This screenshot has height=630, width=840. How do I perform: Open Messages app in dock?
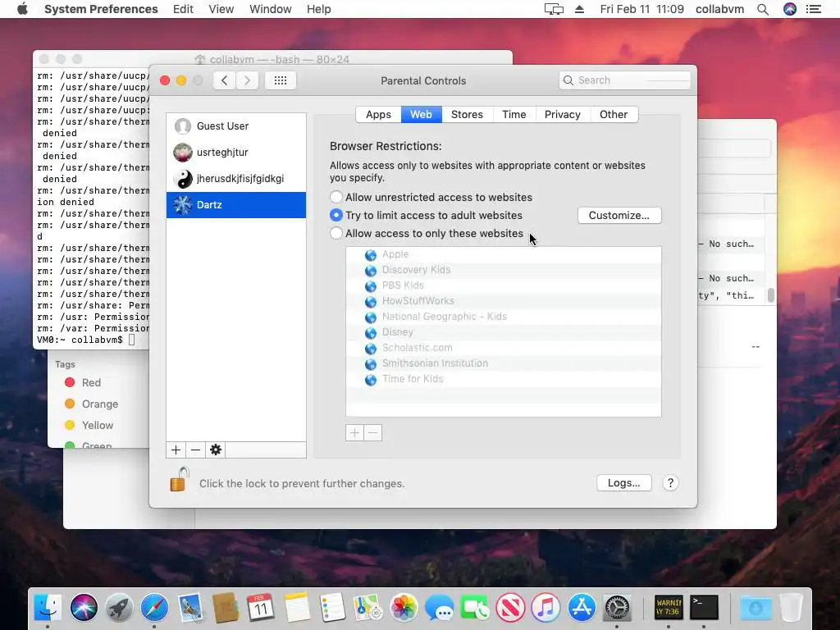tap(439, 608)
